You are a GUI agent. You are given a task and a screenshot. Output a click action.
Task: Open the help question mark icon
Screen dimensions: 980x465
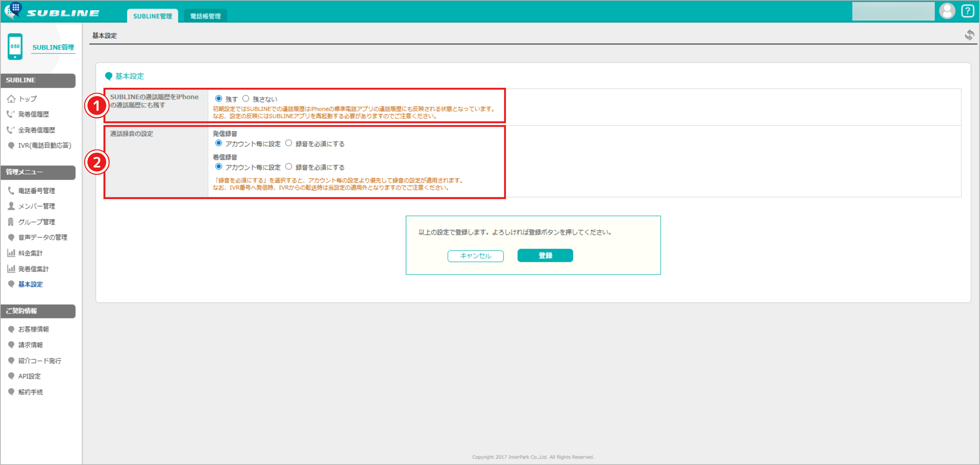point(967,11)
